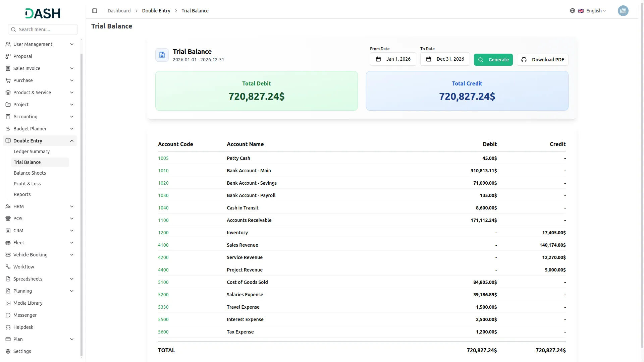Click the Helpdesk headset icon

pyautogui.click(x=8, y=327)
